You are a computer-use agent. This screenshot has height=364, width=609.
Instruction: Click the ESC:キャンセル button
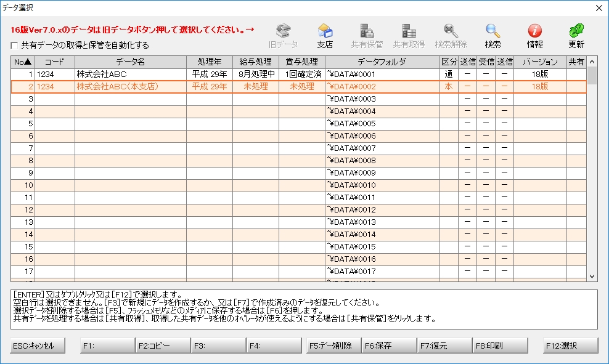pyautogui.click(x=38, y=346)
